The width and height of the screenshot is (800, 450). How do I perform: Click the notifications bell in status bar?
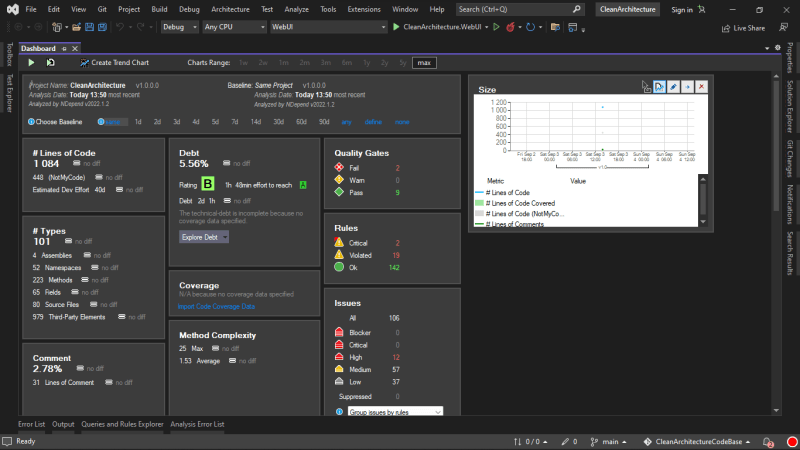(768, 442)
